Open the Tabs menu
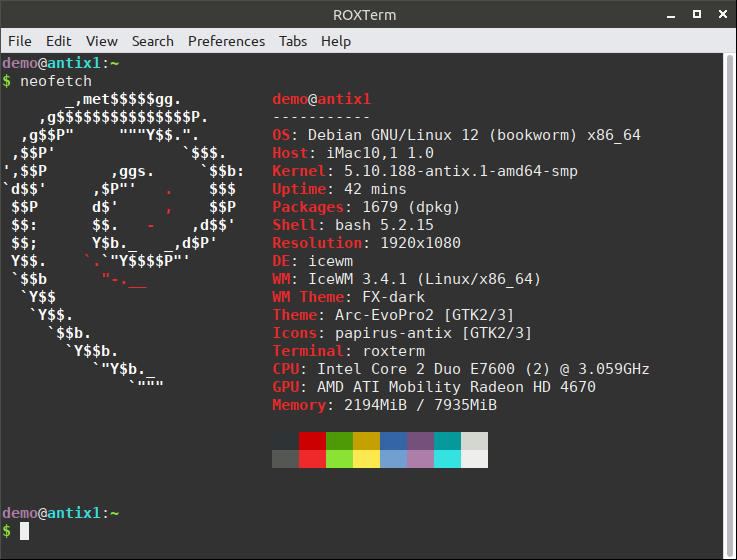 [293, 41]
